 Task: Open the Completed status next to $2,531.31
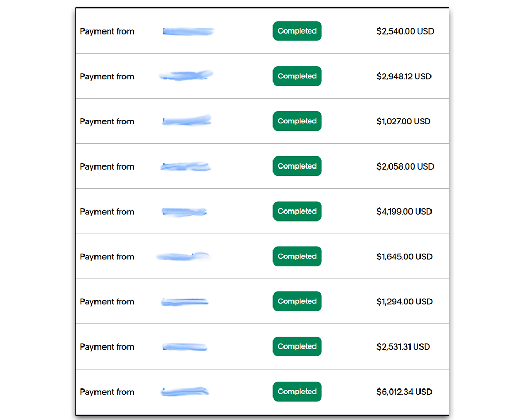click(297, 346)
